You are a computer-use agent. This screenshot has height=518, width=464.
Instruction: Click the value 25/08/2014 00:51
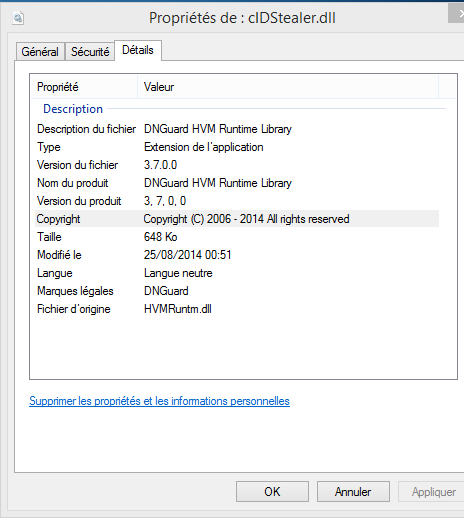coord(187,255)
